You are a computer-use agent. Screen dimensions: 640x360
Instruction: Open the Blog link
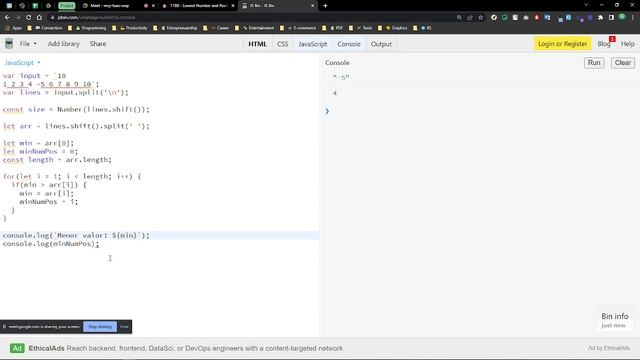tap(604, 44)
